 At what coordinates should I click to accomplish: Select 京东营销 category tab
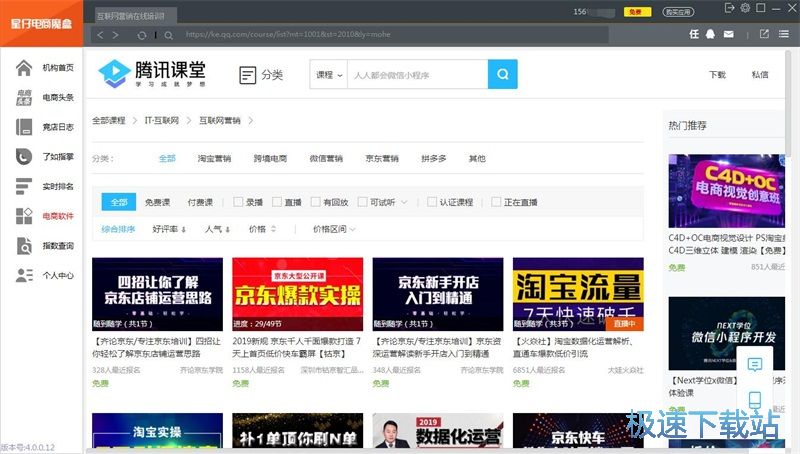pyautogui.click(x=382, y=159)
